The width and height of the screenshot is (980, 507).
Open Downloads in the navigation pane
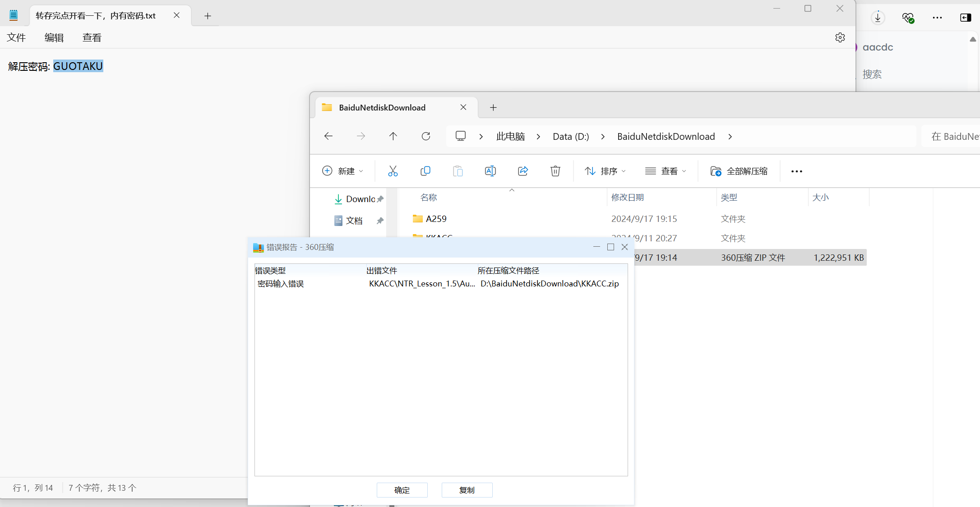[x=360, y=199]
